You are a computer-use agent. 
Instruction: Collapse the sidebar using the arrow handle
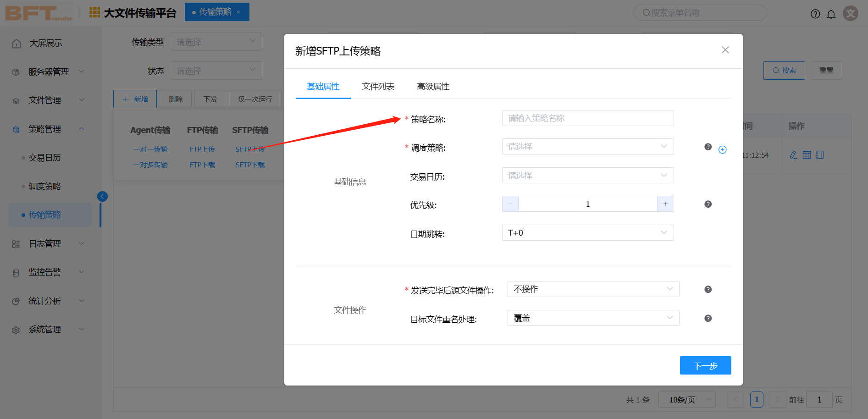pyautogui.click(x=102, y=197)
